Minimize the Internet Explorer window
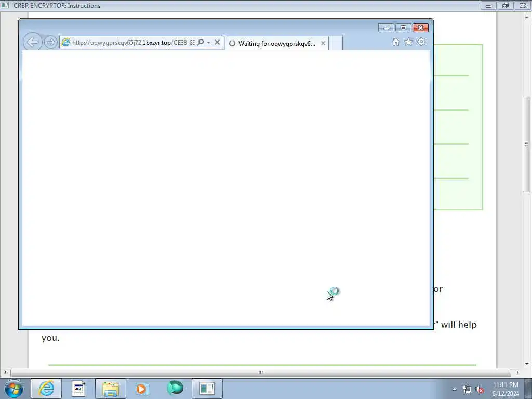532x399 pixels. coord(386,28)
